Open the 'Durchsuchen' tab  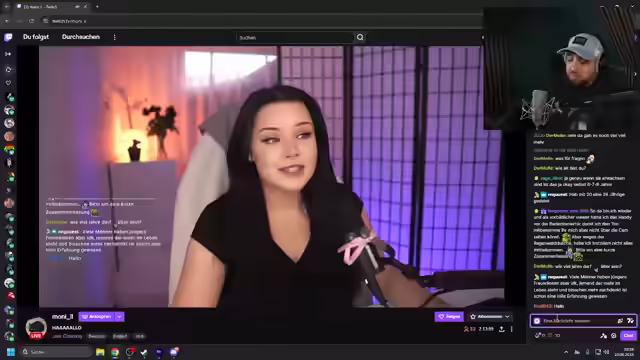point(81,37)
